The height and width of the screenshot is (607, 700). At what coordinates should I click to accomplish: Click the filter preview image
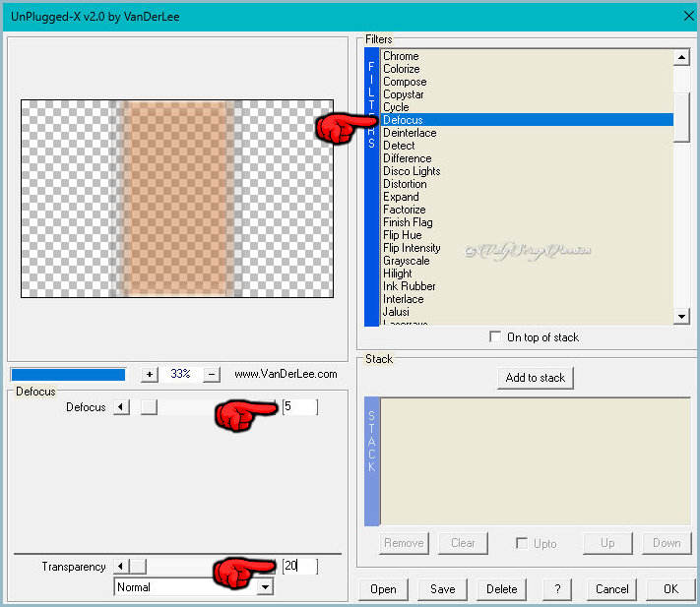(177, 199)
